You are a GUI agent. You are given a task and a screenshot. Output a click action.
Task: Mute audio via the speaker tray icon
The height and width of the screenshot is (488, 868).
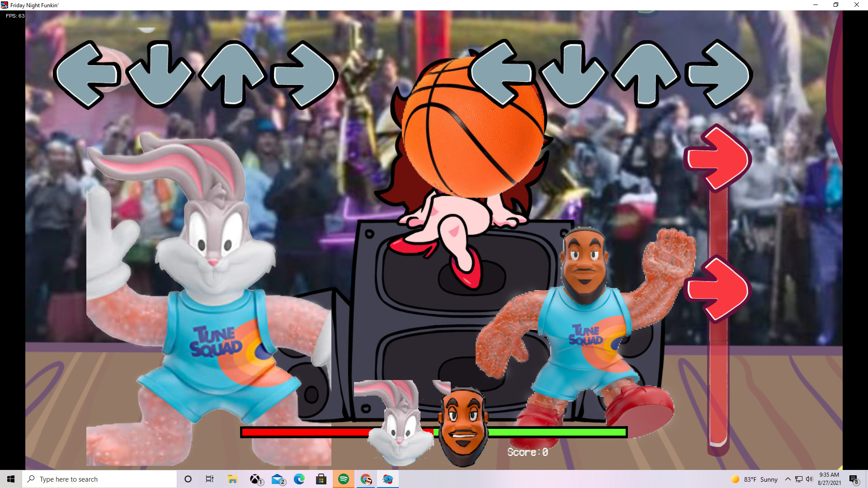(x=809, y=479)
